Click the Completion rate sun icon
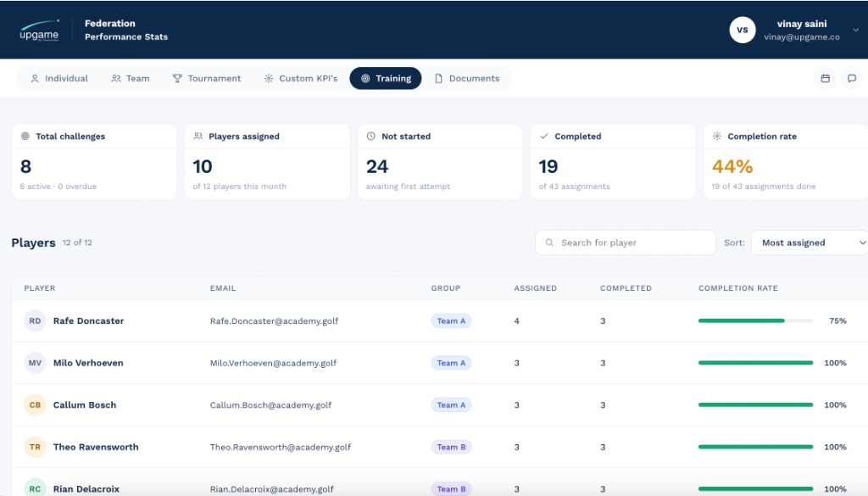 (717, 137)
